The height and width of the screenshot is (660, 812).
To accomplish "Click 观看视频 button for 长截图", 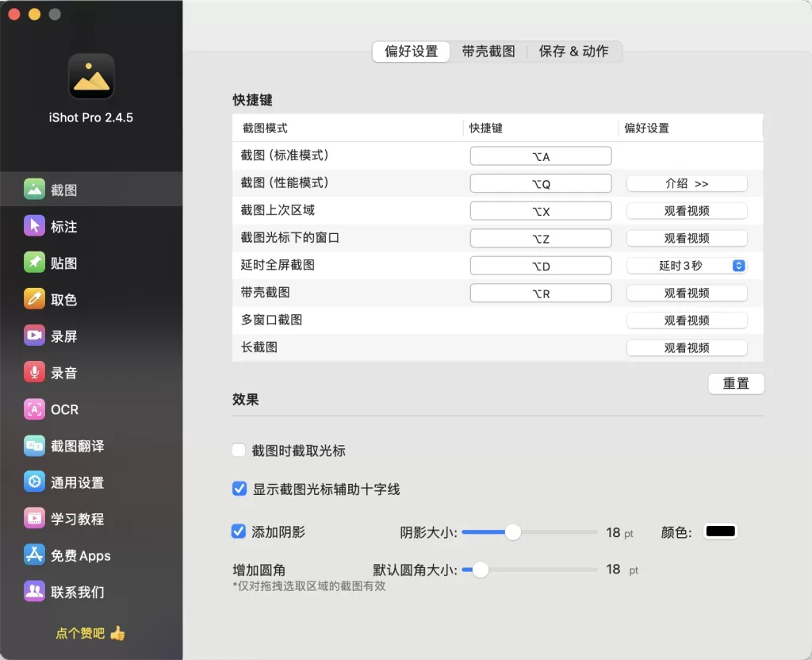I will coord(687,347).
